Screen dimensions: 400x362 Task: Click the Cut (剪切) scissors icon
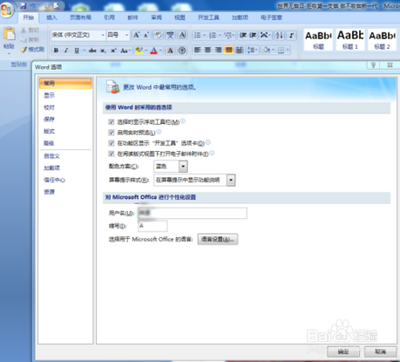point(24,30)
